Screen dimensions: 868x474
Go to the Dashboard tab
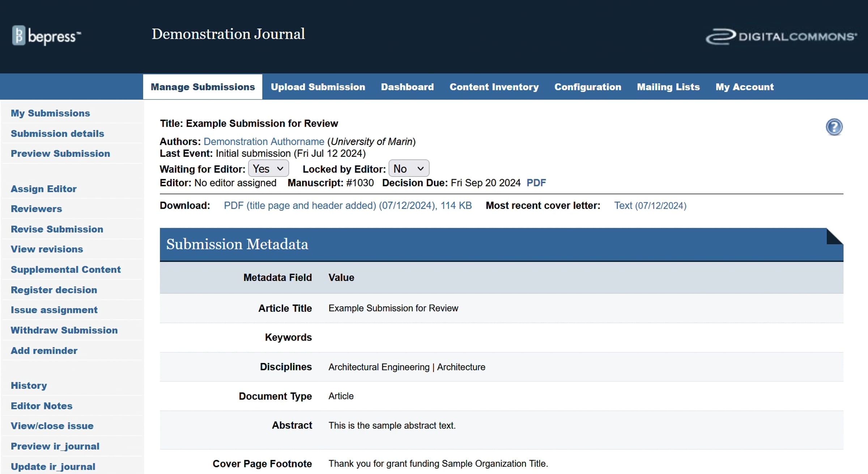click(407, 87)
